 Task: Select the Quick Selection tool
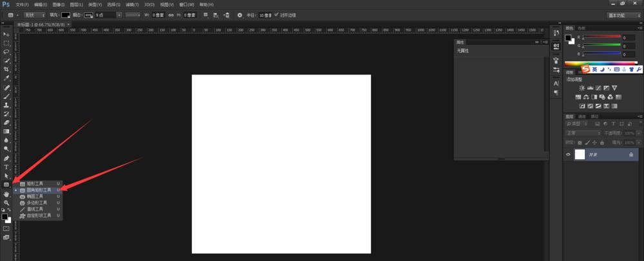[x=6, y=60]
